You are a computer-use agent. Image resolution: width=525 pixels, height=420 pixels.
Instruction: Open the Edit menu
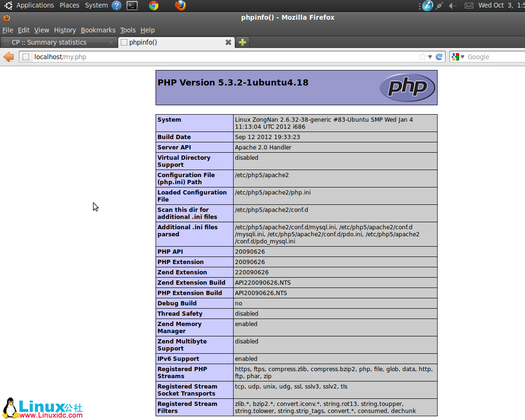pos(24,30)
